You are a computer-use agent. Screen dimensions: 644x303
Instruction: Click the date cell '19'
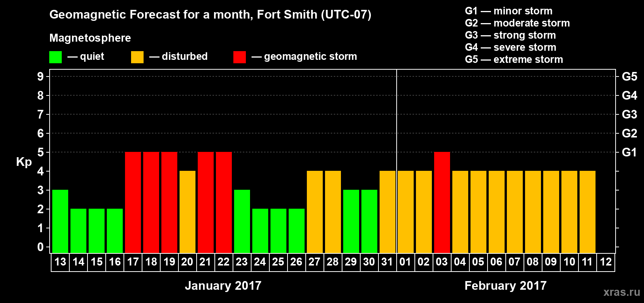[169, 262]
